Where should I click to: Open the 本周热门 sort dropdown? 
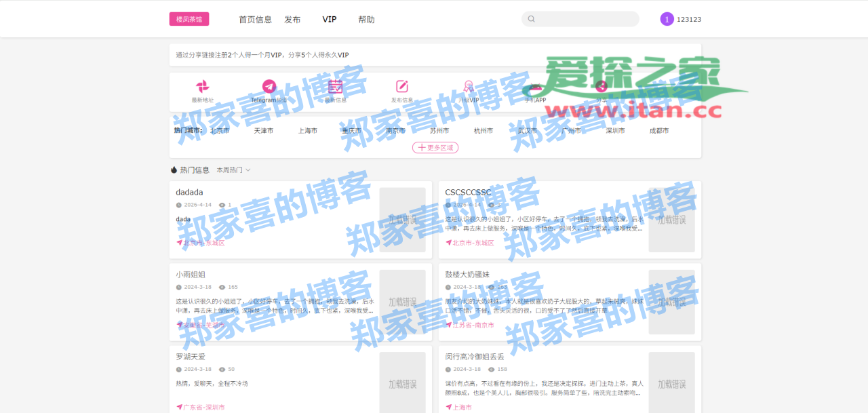[233, 170]
